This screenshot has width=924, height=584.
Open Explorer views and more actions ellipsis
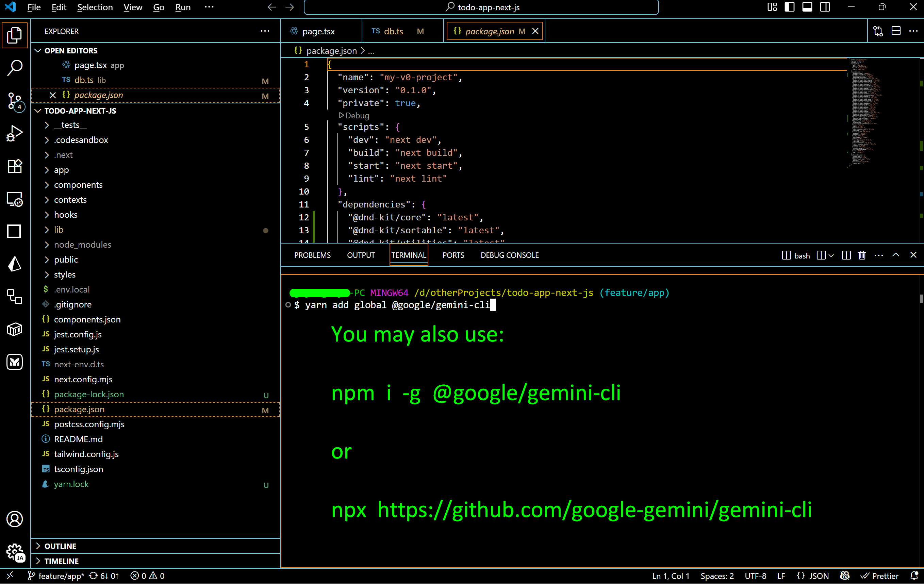[x=265, y=31]
